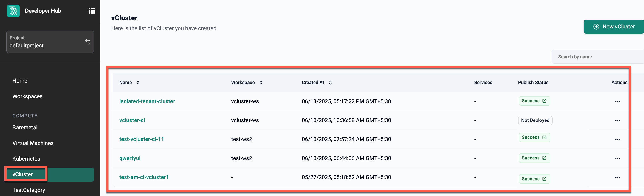Open the isolated-tenant-cluster link

tap(147, 101)
